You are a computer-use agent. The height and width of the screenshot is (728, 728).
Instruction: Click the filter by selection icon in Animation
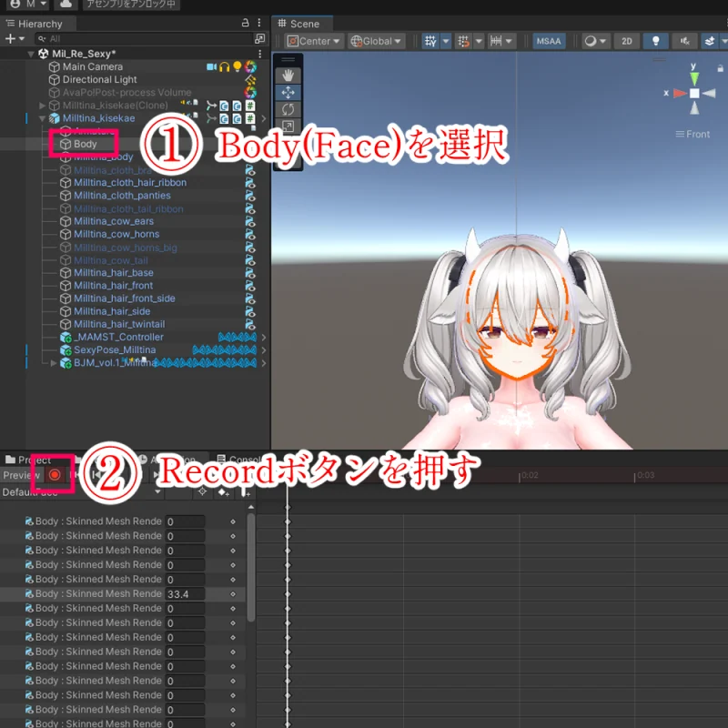tap(202, 491)
